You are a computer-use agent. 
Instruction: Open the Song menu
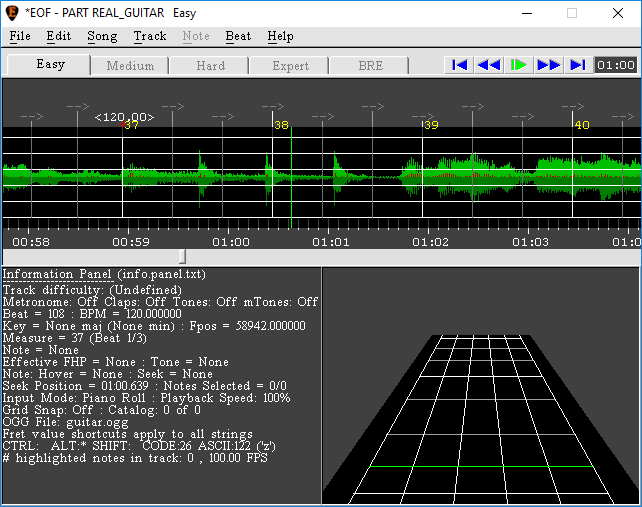tap(102, 36)
